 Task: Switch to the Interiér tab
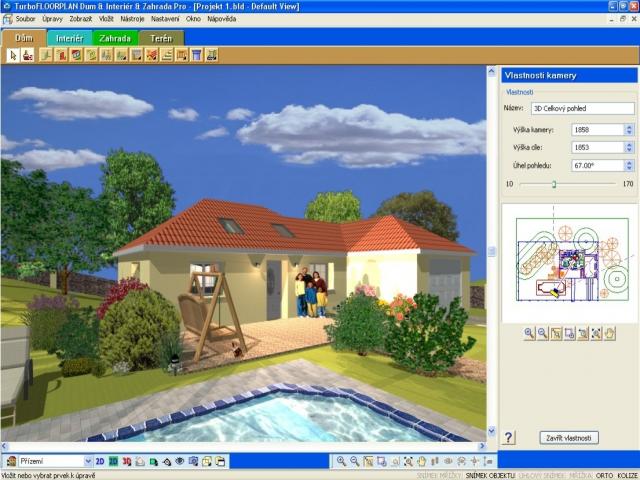[x=69, y=38]
